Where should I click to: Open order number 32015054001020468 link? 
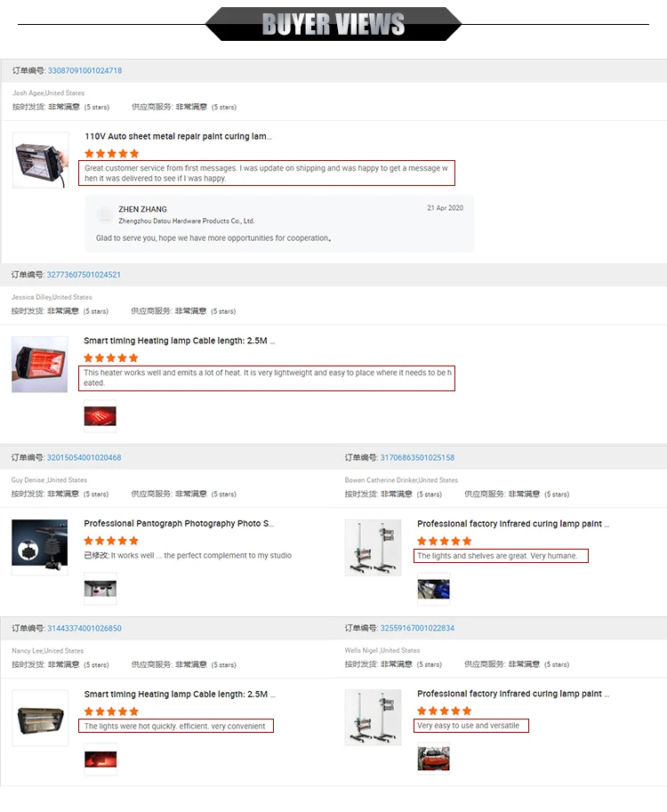pyautogui.click(x=84, y=457)
